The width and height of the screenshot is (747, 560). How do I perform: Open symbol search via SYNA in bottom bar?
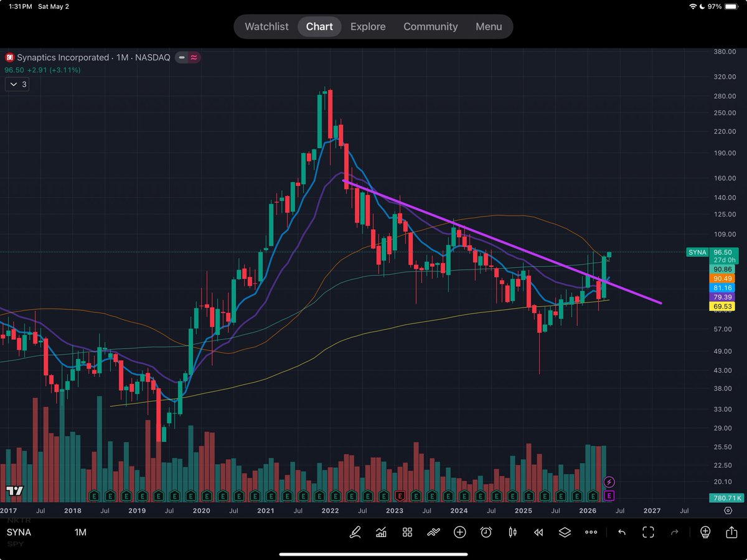click(x=19, y=532)
